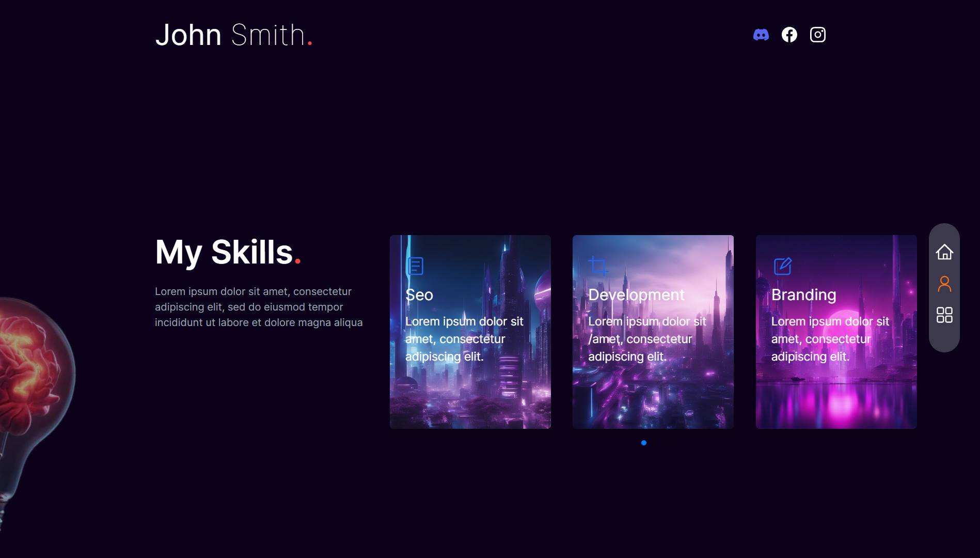
Task: Open the Discord icon in the header
Action: click(762, 35)
